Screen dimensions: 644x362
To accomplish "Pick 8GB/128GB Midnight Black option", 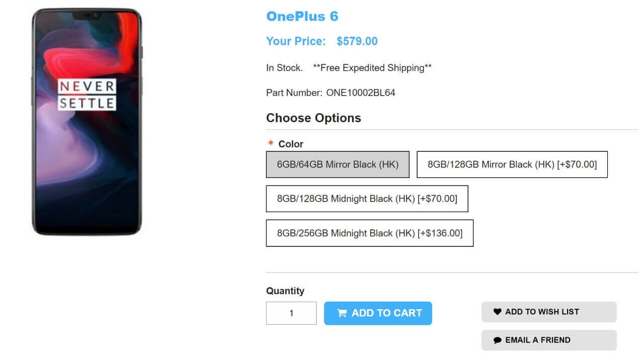I will 367,199.
